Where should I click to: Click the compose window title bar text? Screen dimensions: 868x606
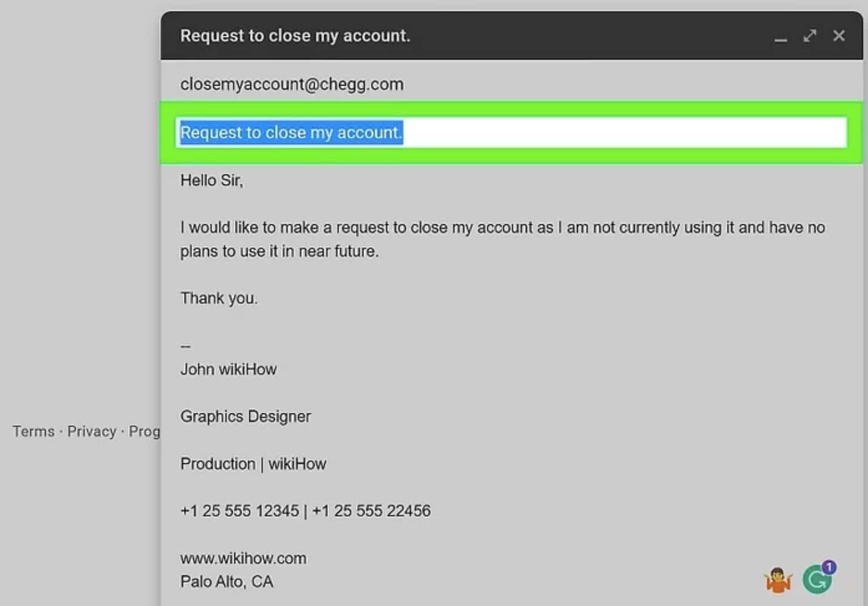295,36
